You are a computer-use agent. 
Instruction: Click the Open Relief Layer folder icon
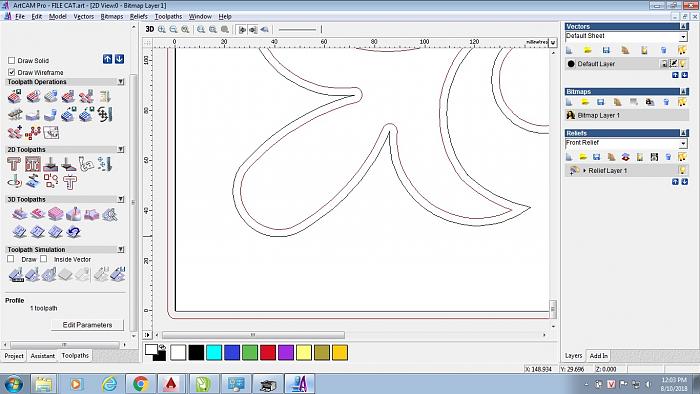[583, 157]
